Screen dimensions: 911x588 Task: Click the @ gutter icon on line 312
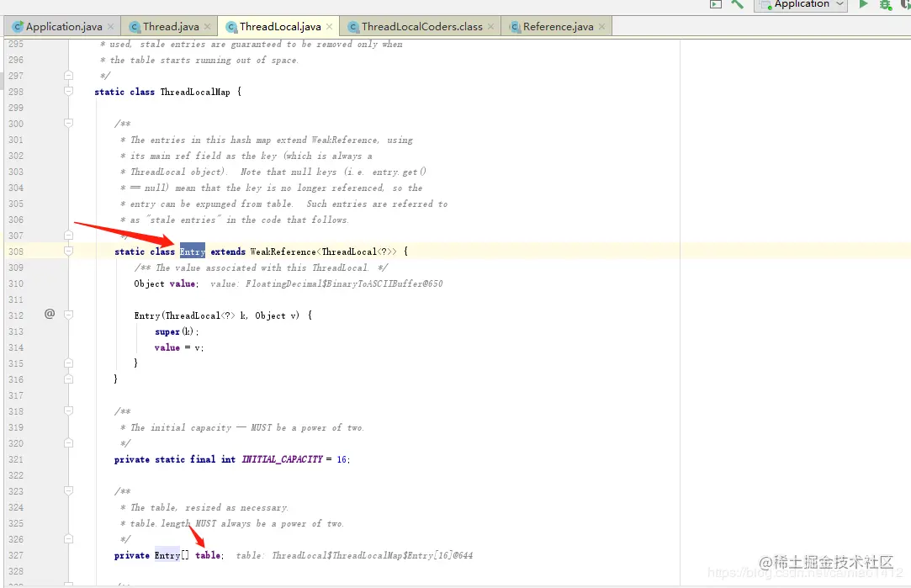[50, 314]
